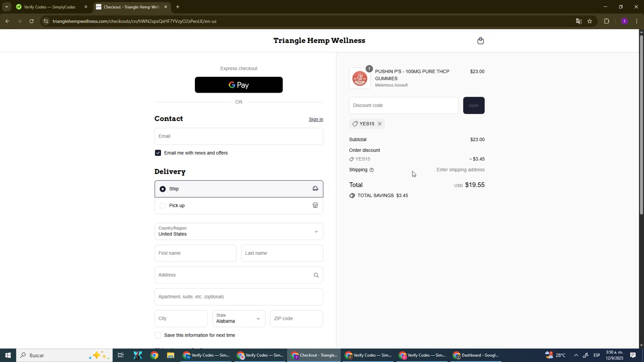Open the Chrome profile avatar
Image resolution: width=644 pixels, height=362 pixels.
(624, 21)
